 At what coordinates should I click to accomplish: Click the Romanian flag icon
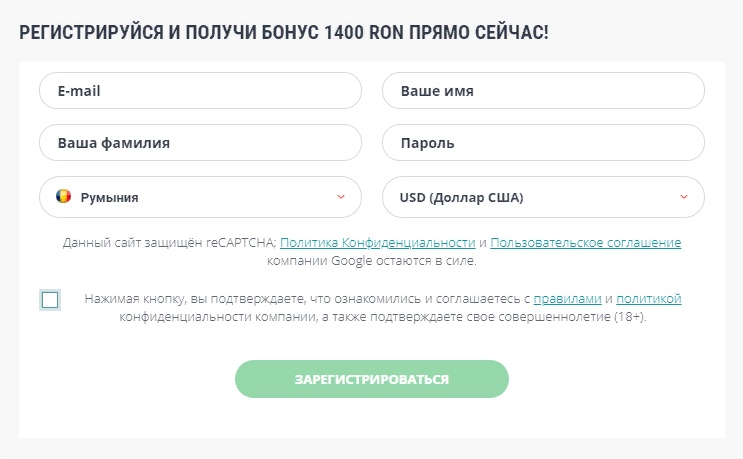click(x=63, y=196)
